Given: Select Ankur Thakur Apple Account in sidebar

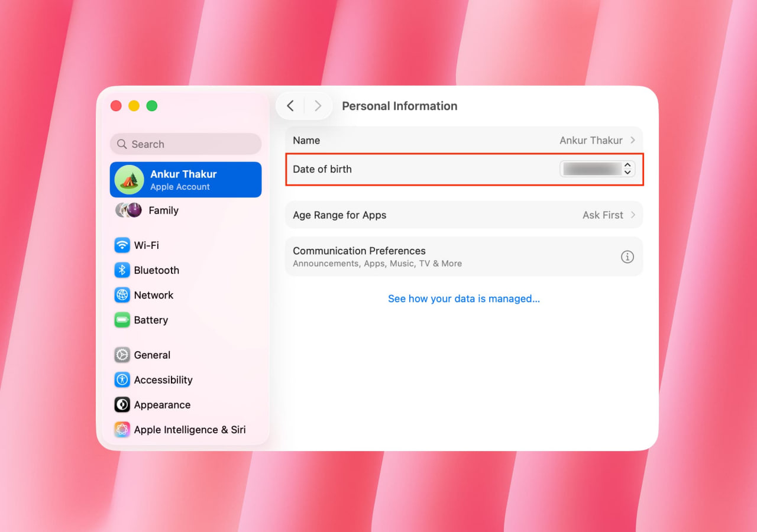Looking at the screenshot, I should (186, 180).
